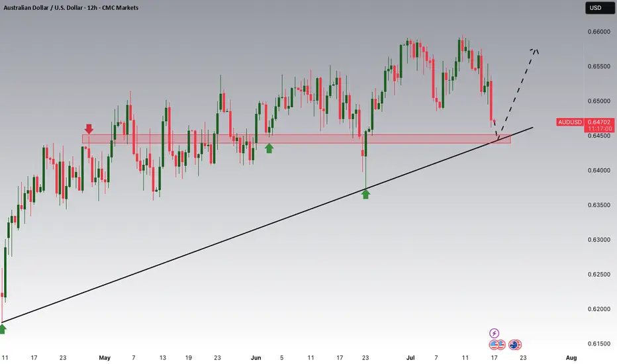
Task: Click the Jun label on time axis
Action: tap(256, 357)
